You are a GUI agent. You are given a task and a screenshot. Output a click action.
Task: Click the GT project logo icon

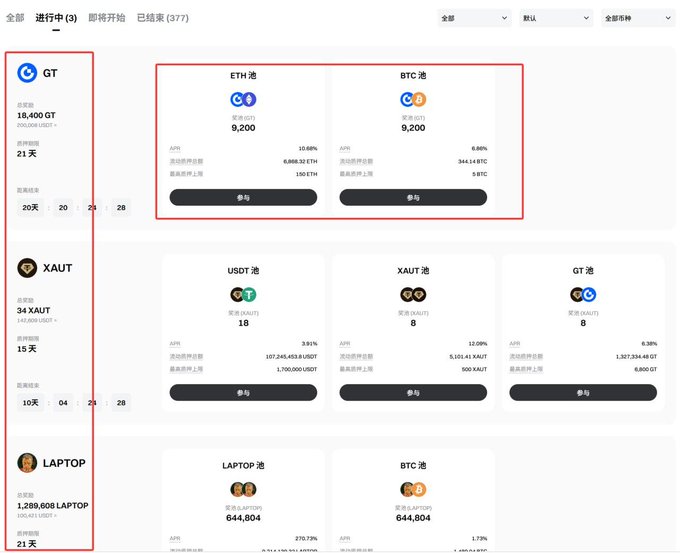coord(27,73)
